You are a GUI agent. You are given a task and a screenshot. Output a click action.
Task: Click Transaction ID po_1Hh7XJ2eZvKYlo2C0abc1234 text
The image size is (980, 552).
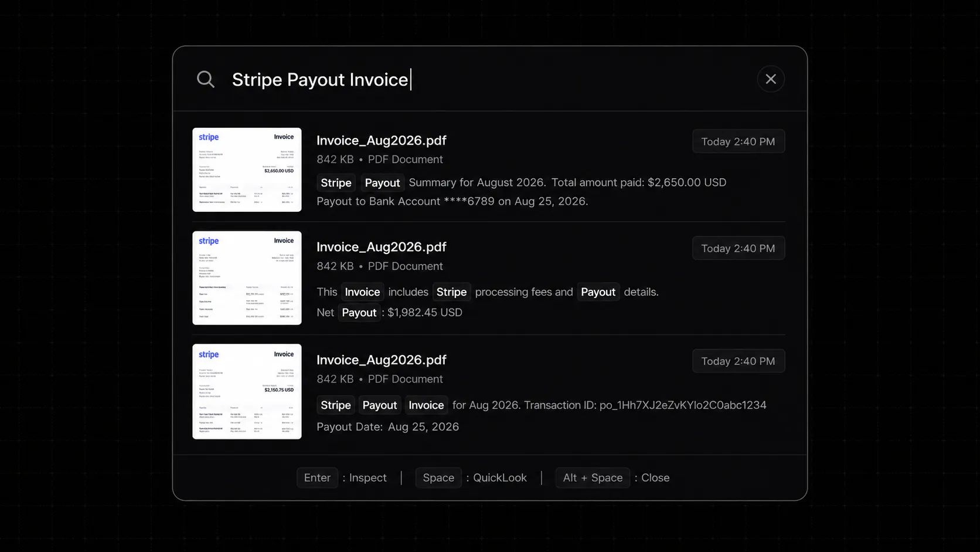pyautogui.click(x=645, y=405)
